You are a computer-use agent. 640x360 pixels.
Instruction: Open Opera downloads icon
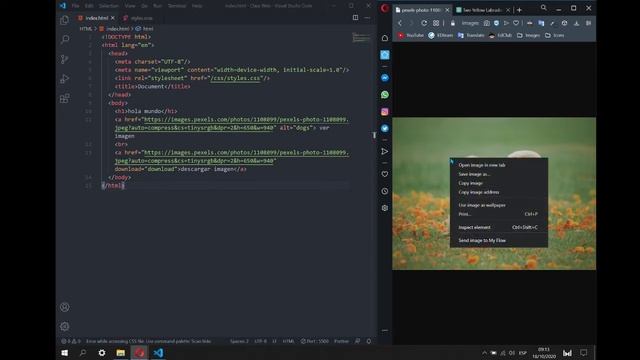(x=576, y=23)
